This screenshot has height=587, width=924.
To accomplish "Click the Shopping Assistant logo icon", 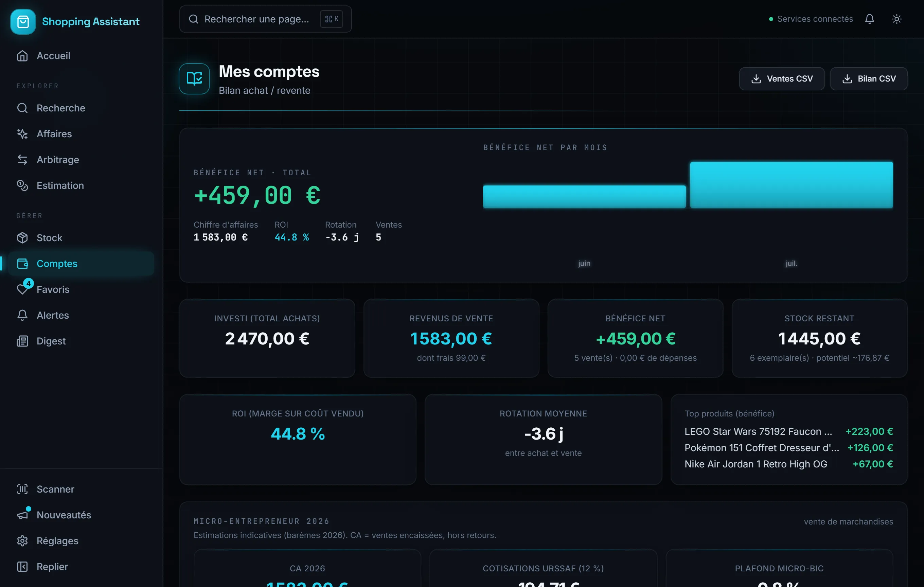I will point(23,21).
